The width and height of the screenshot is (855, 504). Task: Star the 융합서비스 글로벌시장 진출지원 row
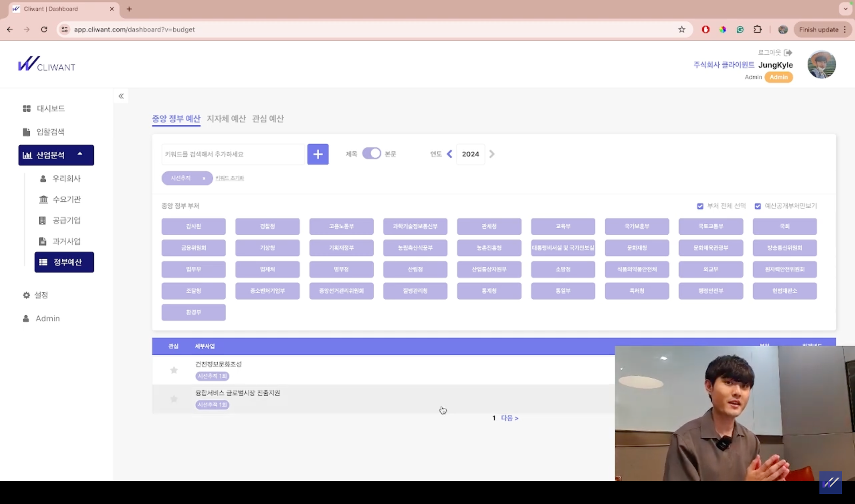click(174, 399)
